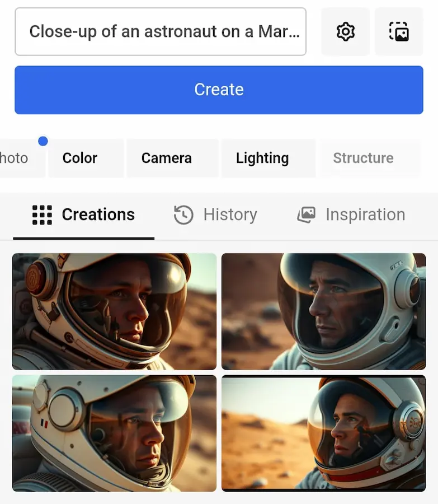The image size is (438, 504).
Task: Switch to the Inspiration tab
Action: [351, 214]
